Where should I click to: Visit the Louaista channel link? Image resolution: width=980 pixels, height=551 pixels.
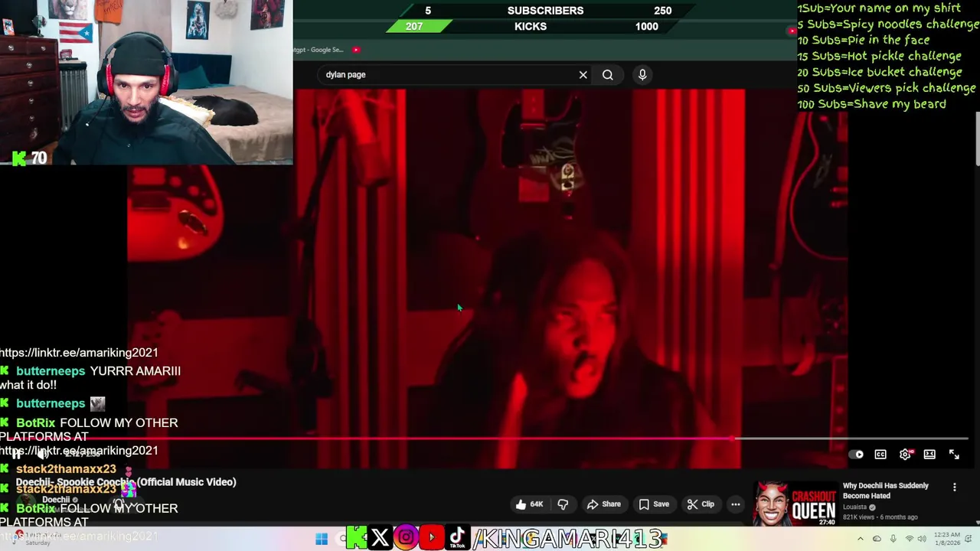pyautogui.click(x=855, y=507)
